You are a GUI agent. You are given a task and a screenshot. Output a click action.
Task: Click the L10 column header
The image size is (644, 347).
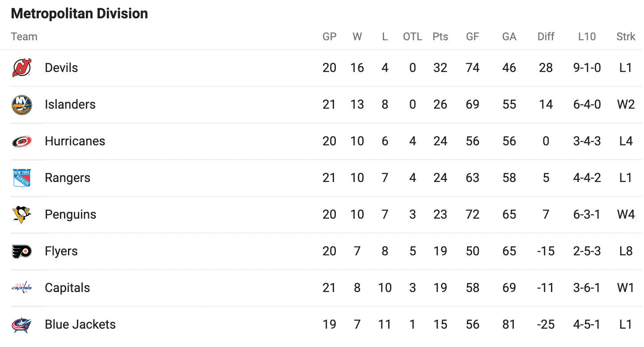(x=587, y=37)
